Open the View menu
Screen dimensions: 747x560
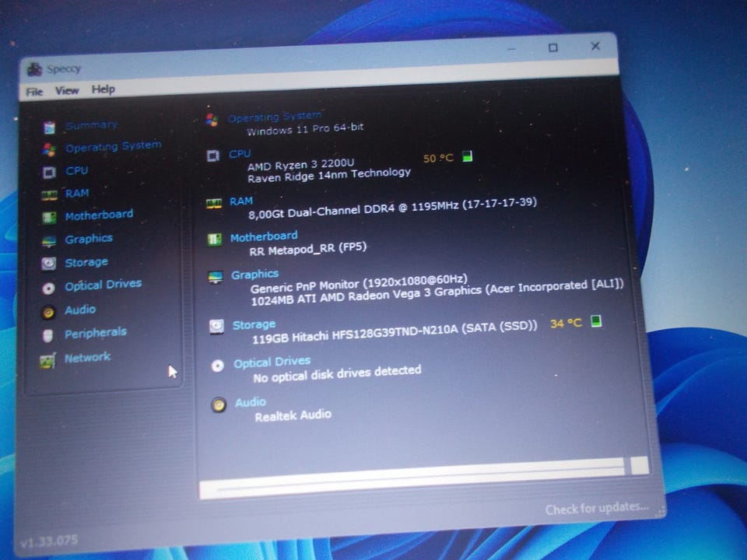(x=67, y=90)
